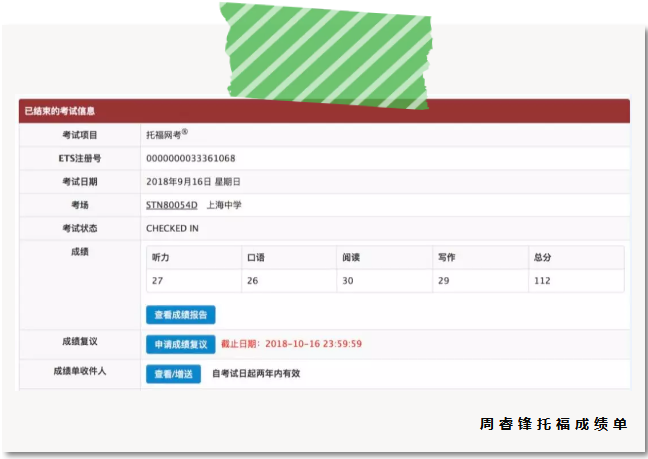Select the listening score 27

(157, 281)
